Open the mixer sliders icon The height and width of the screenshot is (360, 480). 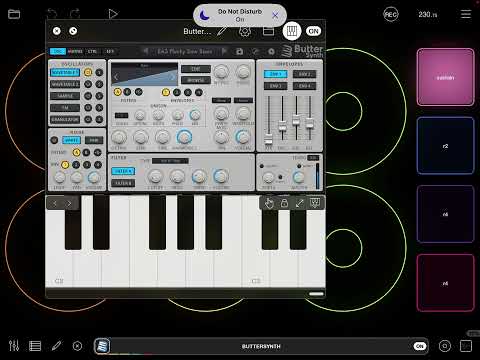point(14,346)
